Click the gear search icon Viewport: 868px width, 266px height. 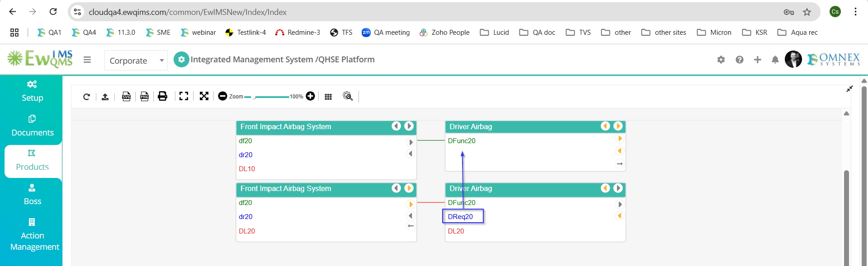[x=348, y=96]
